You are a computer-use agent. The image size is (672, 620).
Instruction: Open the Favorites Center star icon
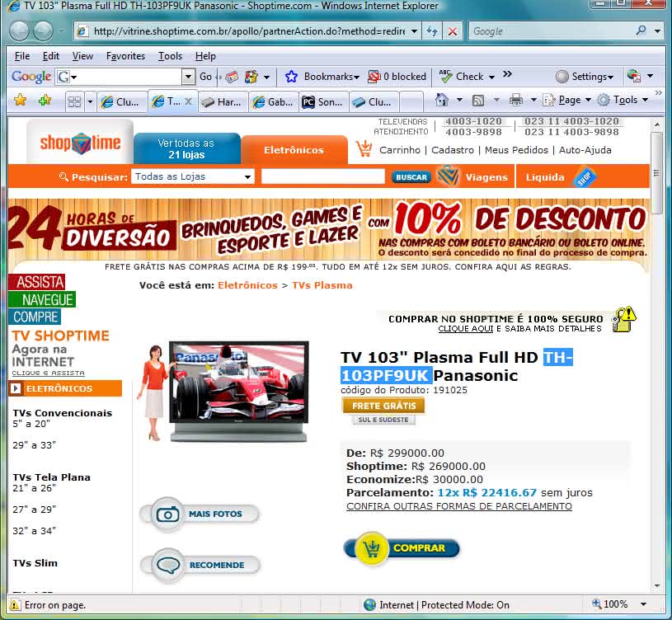coord(20,101)
